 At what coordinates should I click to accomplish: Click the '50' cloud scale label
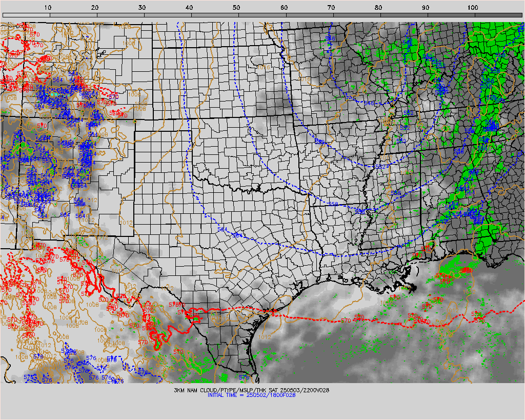(x=236, y=7)
